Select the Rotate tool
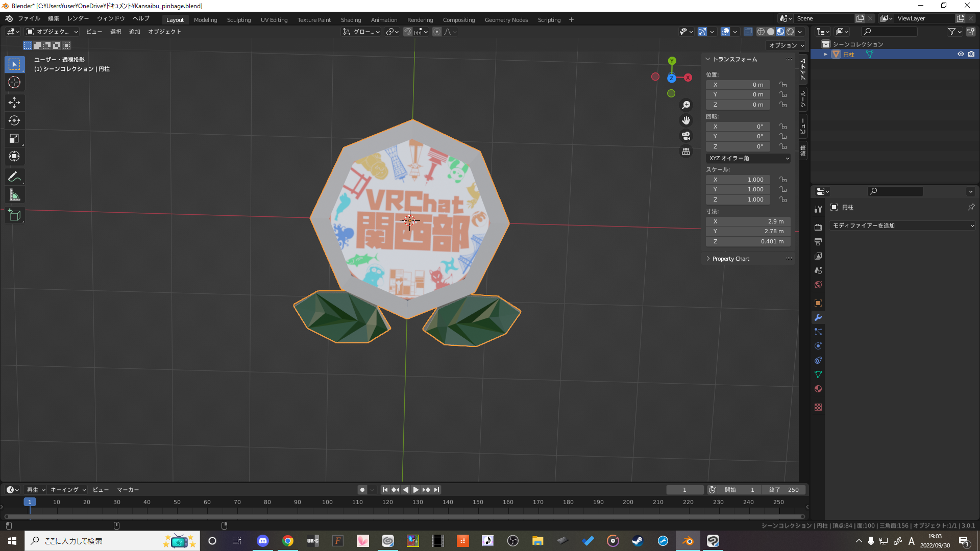This screenshot has height=551, width=980. [14, 120]
